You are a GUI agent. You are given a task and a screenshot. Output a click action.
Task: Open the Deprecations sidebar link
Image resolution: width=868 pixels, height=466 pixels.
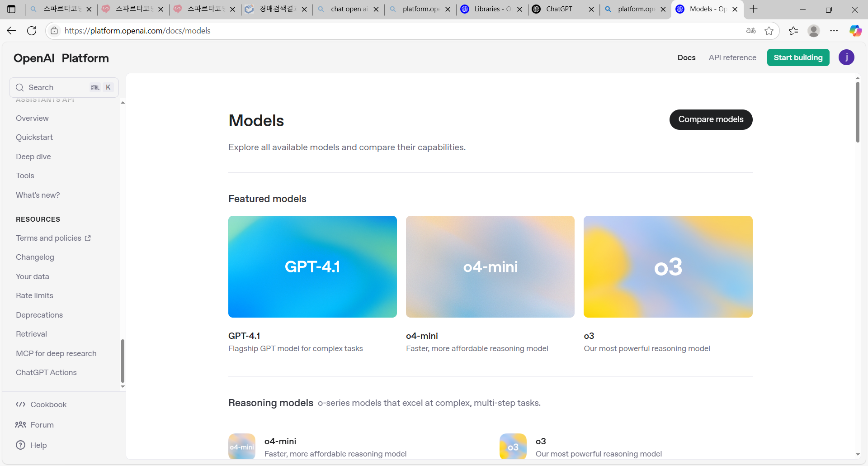[39, 315]
